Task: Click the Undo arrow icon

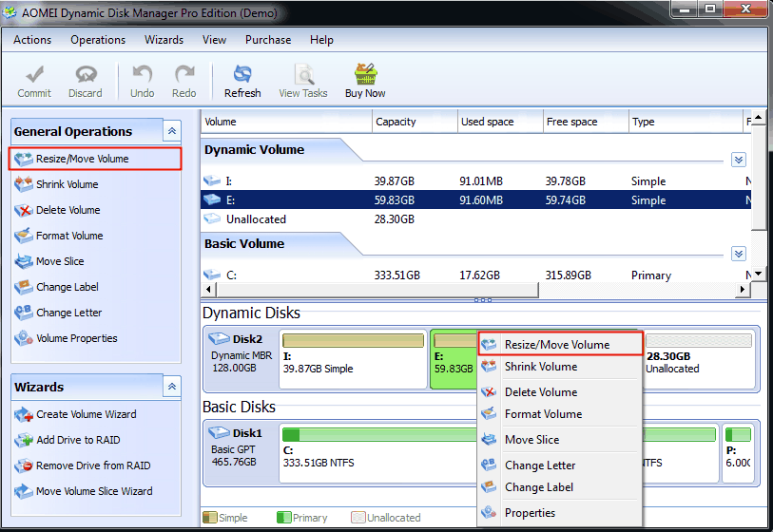Action: tap(142, 74)
